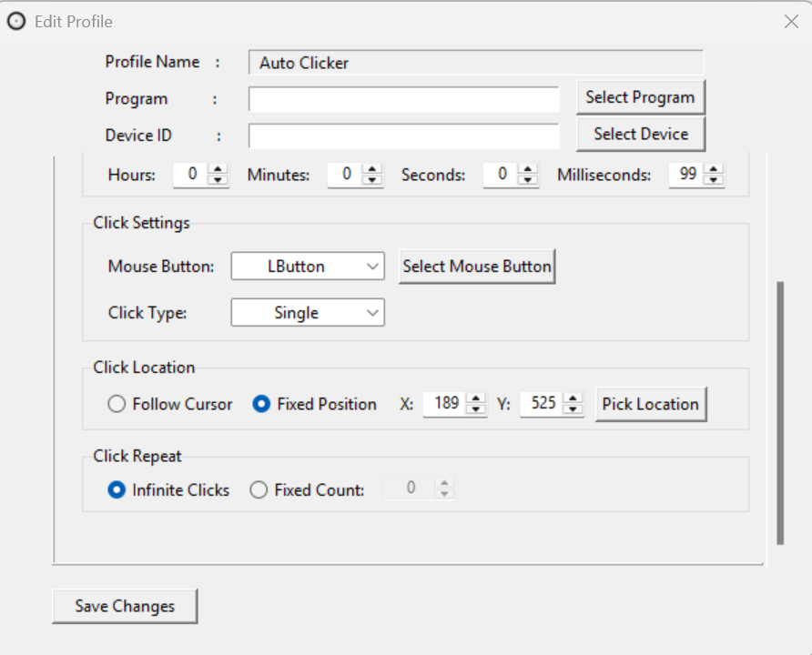Open the Mouse Button dropdown
Viewport: 812px width, 655px height.
click(308, 266)
